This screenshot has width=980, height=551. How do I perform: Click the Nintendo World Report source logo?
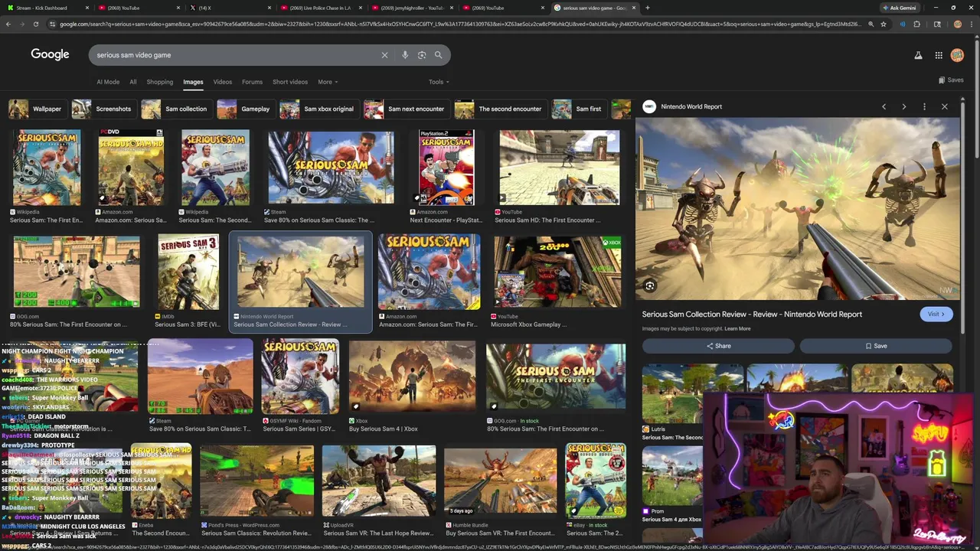click(x=649, y=106)
